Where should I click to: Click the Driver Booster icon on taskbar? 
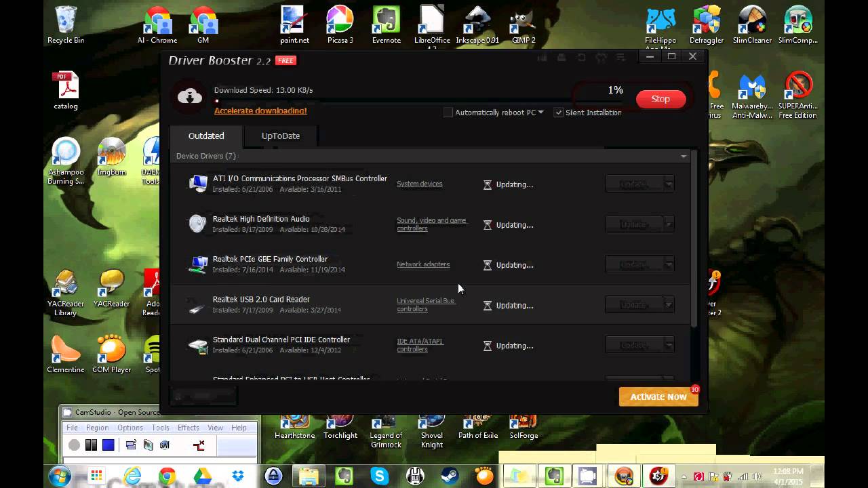click(x=659, y=476)
